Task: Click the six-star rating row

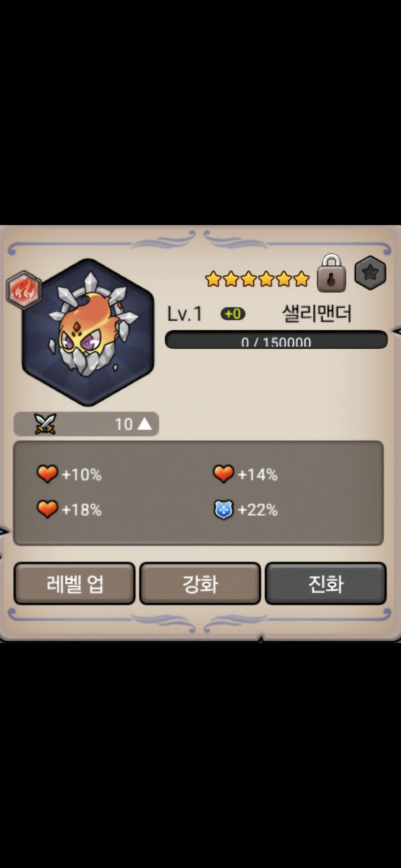Action: click(257, 279)
